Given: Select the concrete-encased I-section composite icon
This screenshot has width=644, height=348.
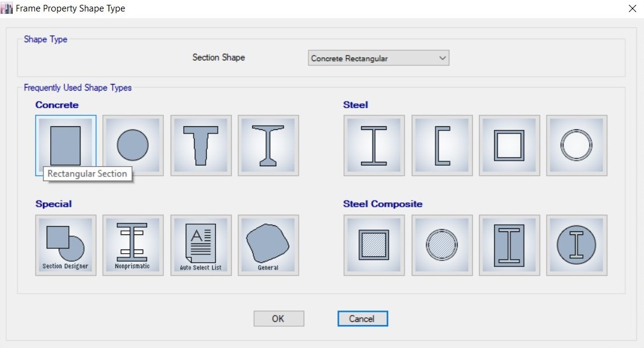Looking at the screenshot, I should 576,245.
